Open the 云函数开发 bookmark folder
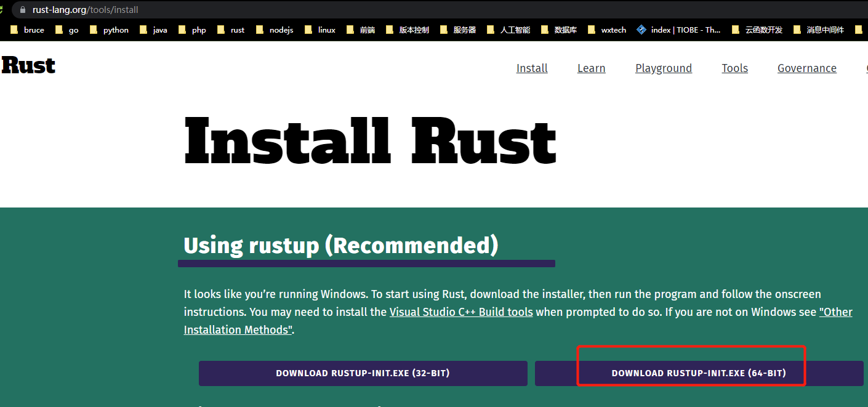 click(757, 30)
